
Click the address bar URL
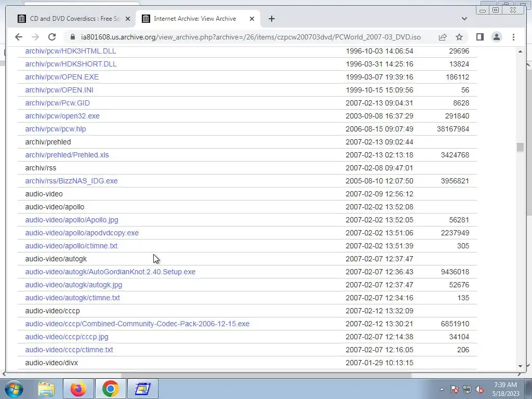250,37
